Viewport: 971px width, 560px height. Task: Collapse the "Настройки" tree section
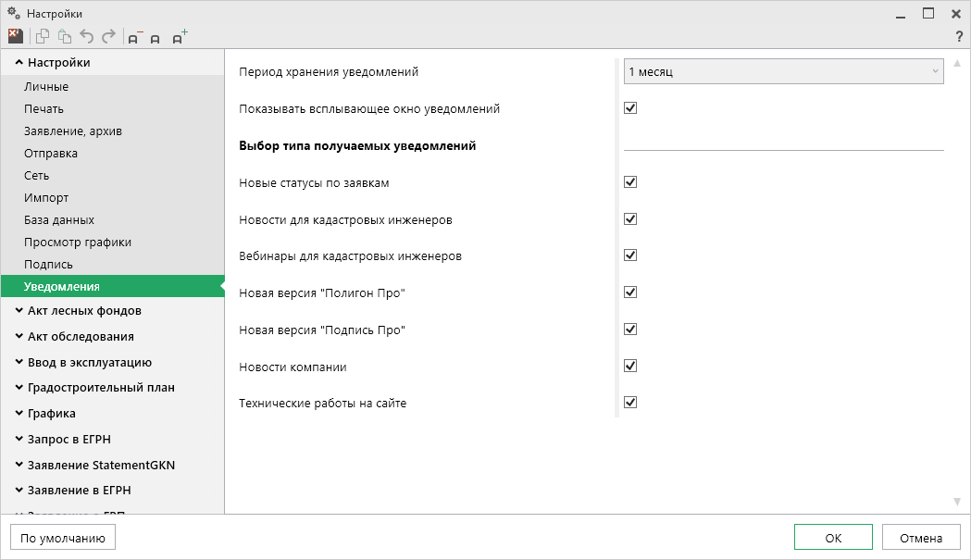[x=19, y=63]
